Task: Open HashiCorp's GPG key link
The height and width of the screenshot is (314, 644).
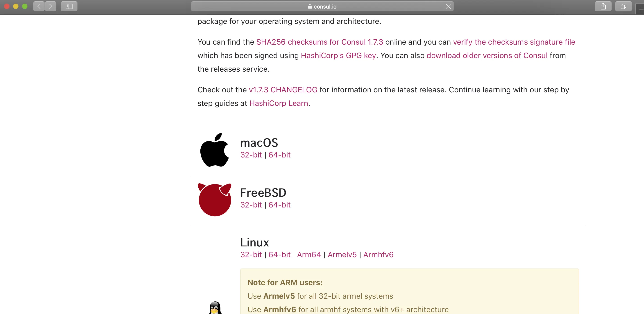Action: (x=338, y=55)
